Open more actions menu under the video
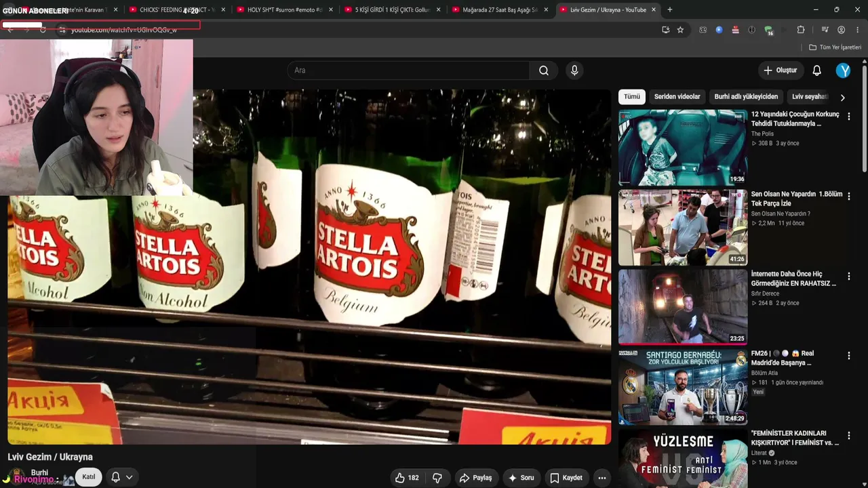This screenshot has width=868, height=488. (601, 478)
